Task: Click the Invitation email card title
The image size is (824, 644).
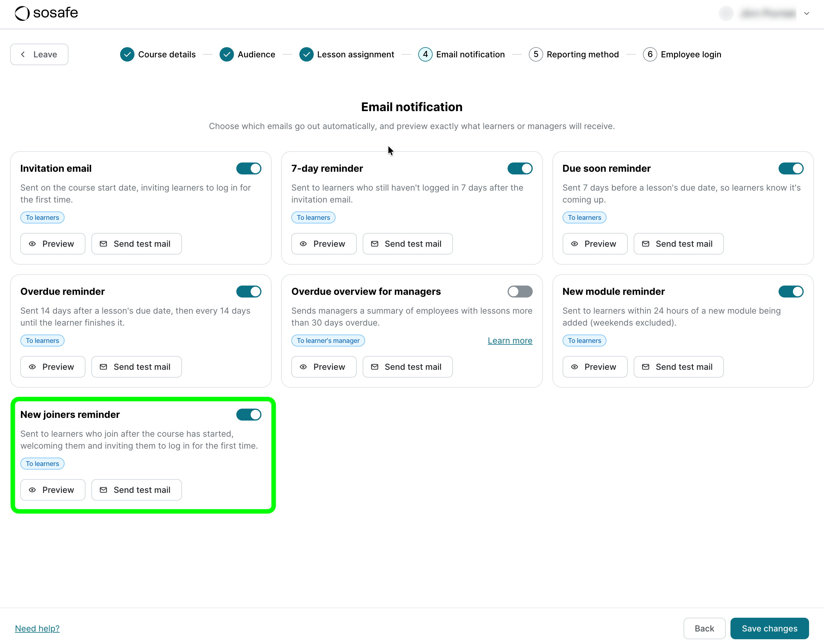Action: pyautogui.click(x=56, y=168)
